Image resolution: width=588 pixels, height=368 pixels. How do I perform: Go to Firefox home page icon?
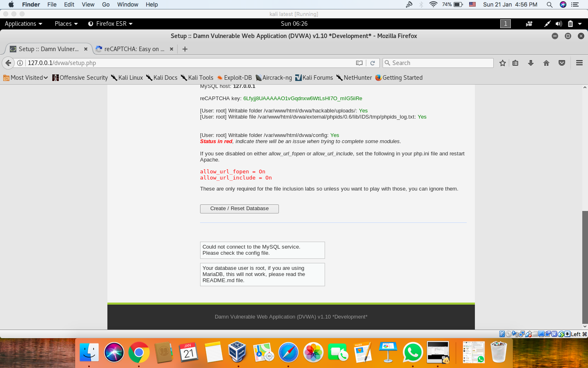(x=546, y=63)
